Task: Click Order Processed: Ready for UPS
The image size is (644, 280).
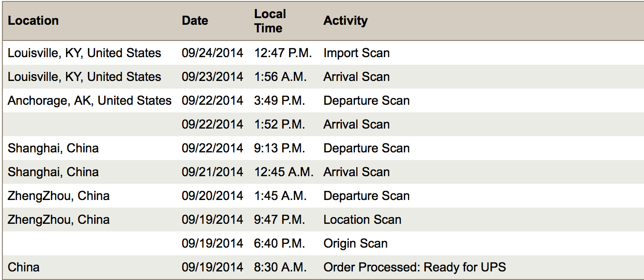Action: coord(415,268)
